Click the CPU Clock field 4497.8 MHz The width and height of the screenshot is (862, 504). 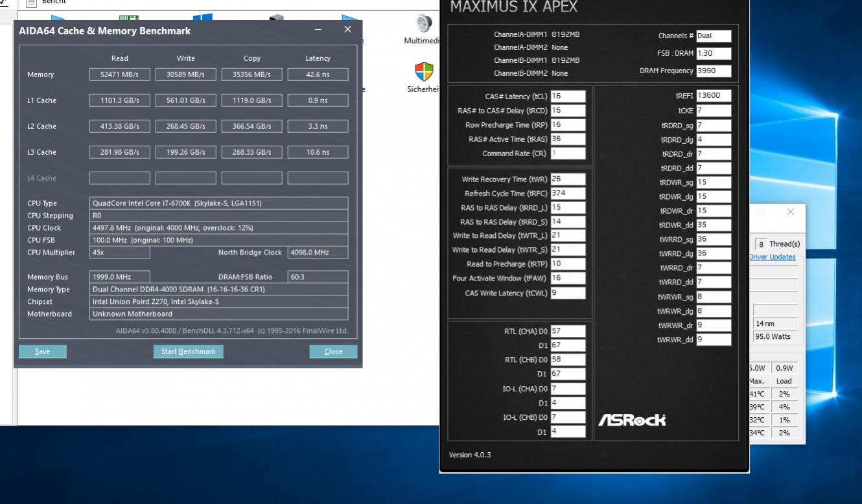click(x=218, y=228)
